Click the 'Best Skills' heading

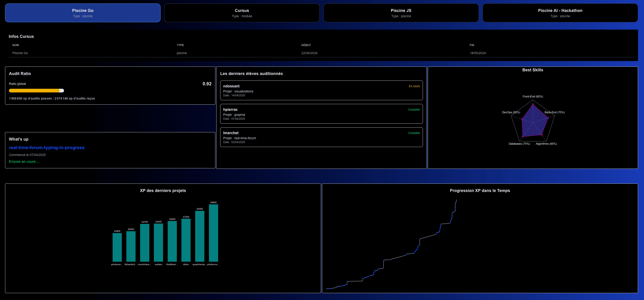click(533, 70)
